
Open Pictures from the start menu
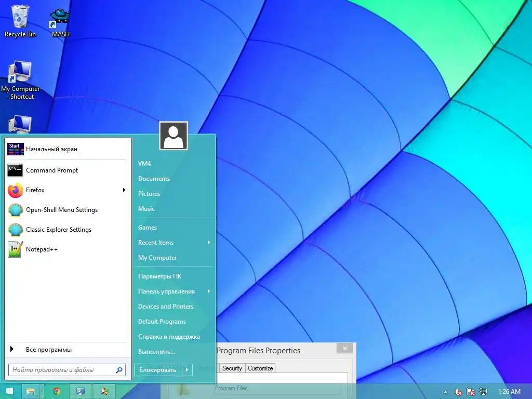(x=149, y=194)
